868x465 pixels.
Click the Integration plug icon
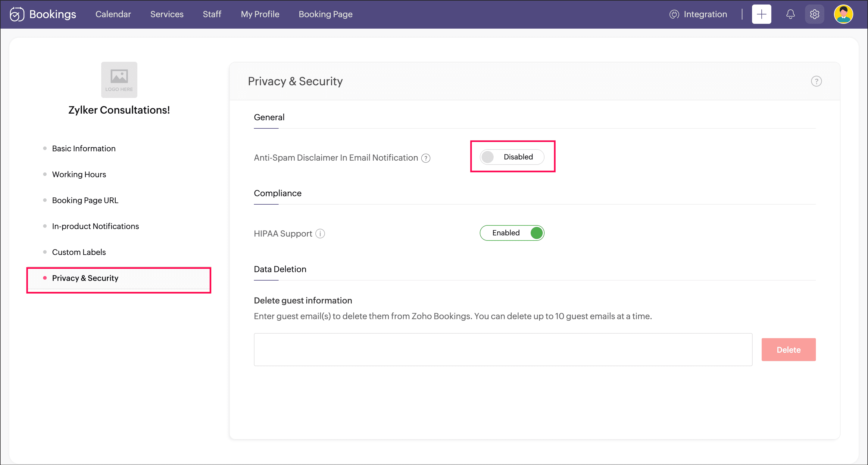[x=674, y=14]
